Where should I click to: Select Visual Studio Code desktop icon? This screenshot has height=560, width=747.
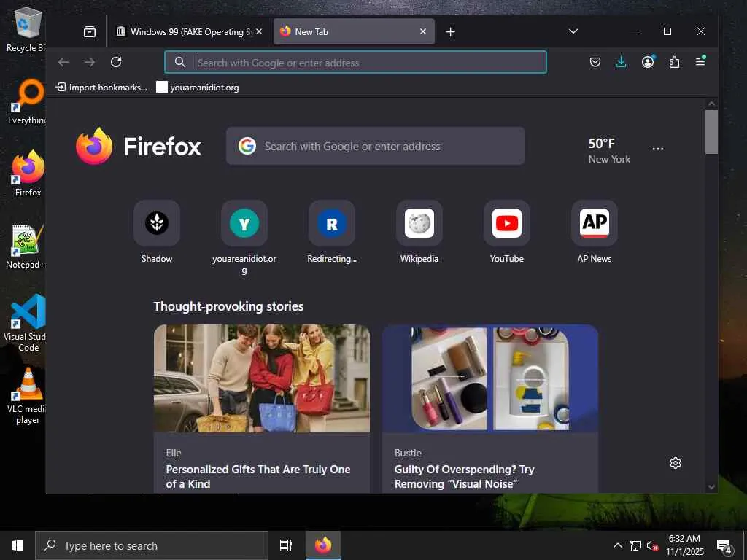(26, 323)
